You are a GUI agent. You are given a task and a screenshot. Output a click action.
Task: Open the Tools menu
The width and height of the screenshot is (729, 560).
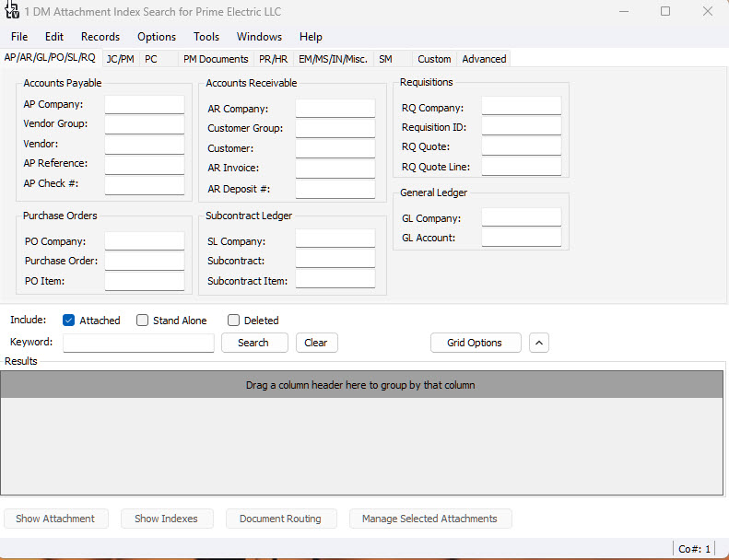point(206,37)
